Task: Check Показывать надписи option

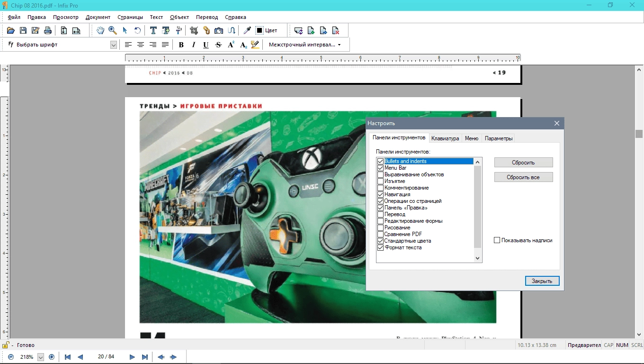Action: click(x=497, y=240)
